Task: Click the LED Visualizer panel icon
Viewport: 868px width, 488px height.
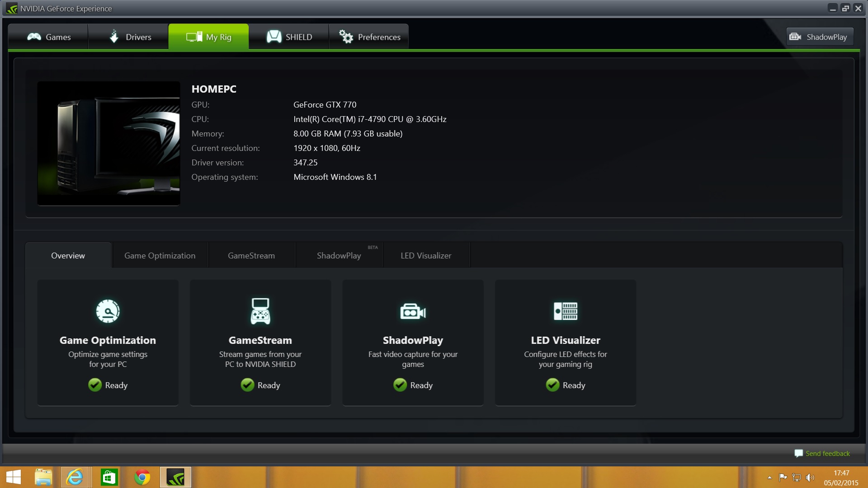Action: 566,311
